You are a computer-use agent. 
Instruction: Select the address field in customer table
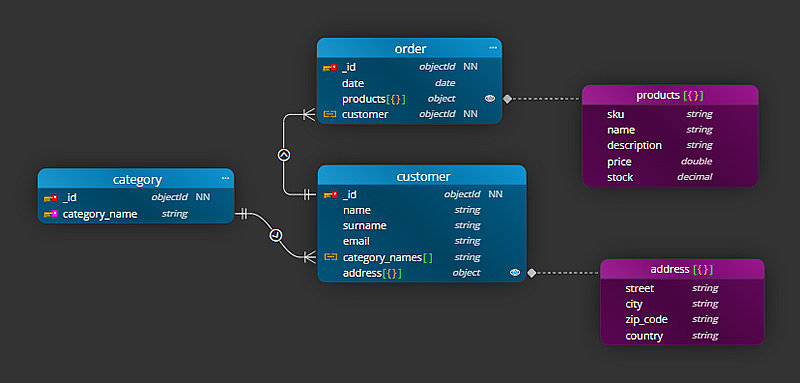(422, 273)
